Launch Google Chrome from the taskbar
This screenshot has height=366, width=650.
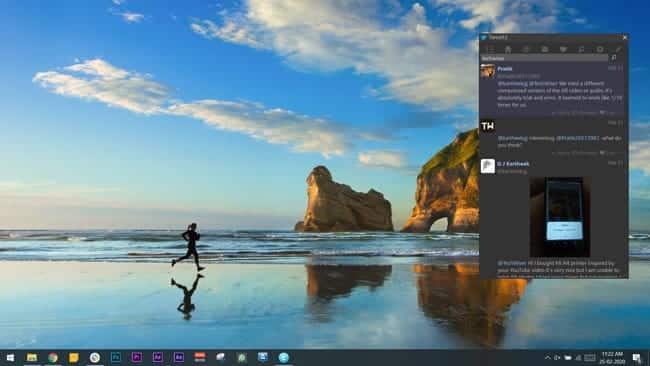(x=53, y=357)
